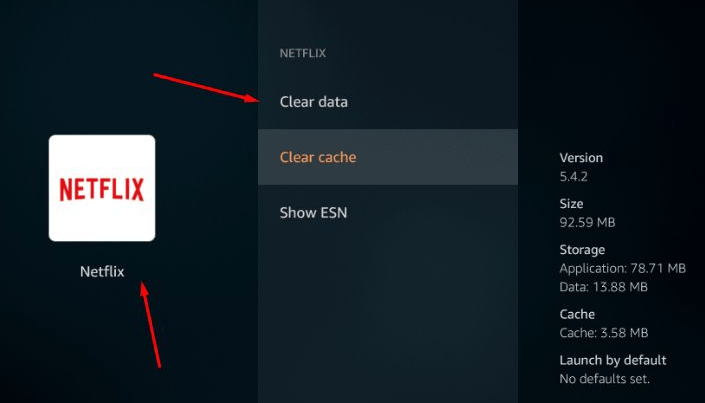Click the 5.4.2 version number
Viewport: 705px width, 403px height.
573,176
